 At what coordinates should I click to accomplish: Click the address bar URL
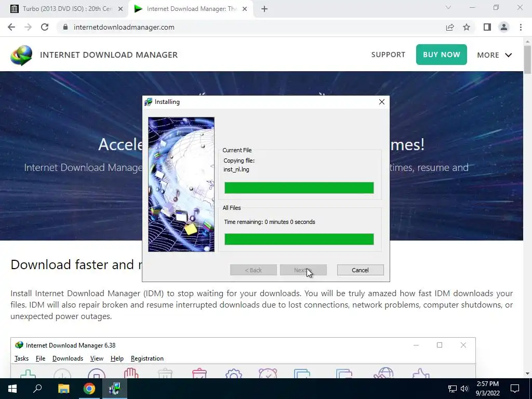click(124, 27)
